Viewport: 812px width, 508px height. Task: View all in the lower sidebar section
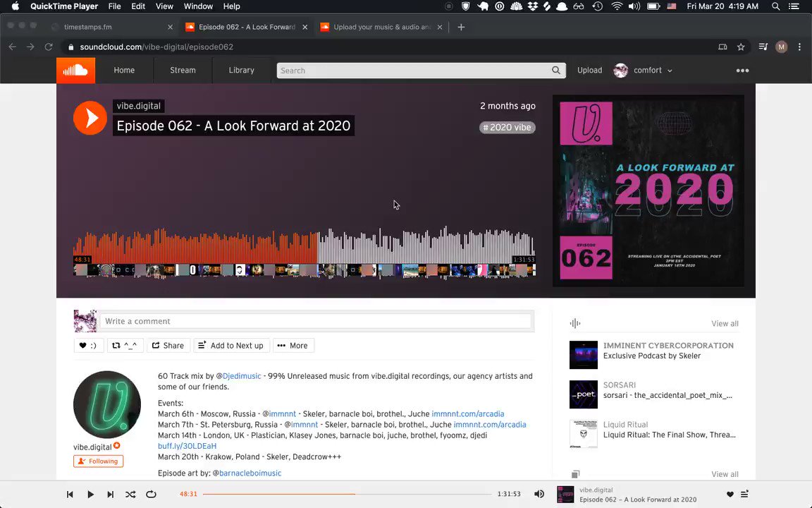(725, 474)
